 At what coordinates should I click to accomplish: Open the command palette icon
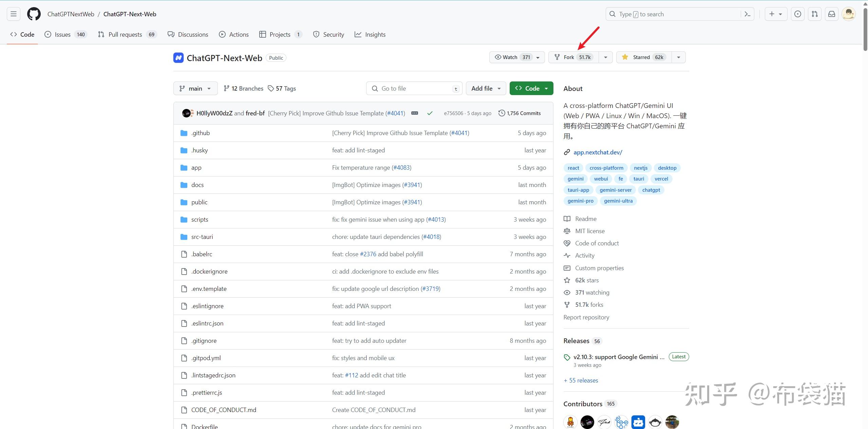click(747, 14)
